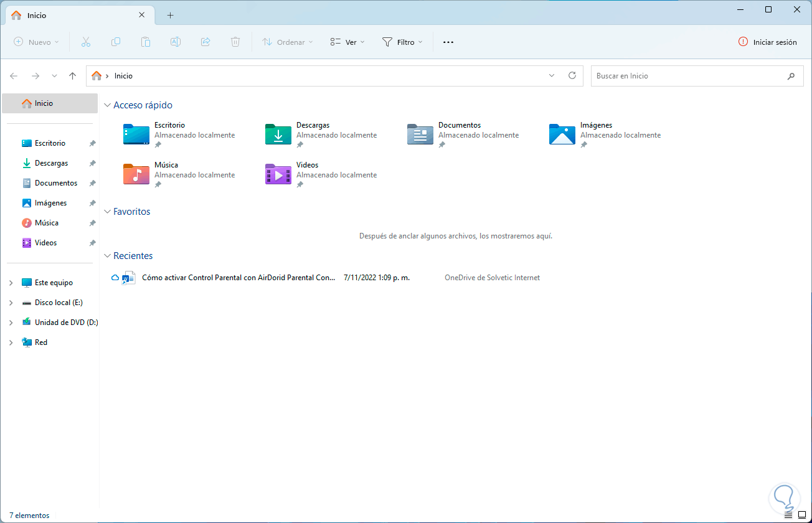Click the Share icon

[205, 42]
